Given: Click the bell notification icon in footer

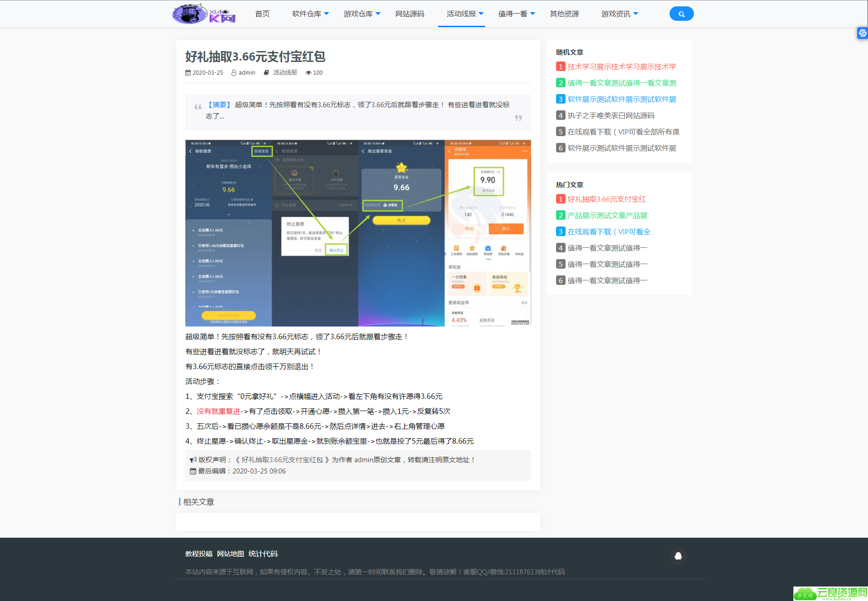Looking at the screenshot, I should 678,556.
